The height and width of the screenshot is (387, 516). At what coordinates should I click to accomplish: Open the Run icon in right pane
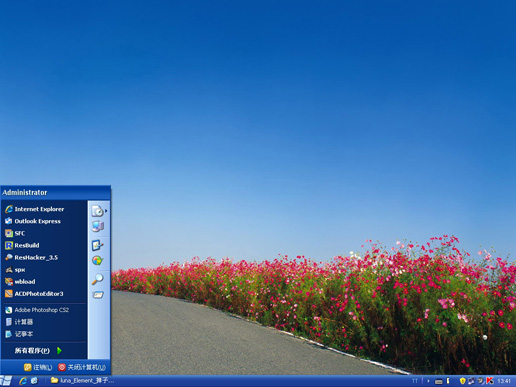point(98,295)
